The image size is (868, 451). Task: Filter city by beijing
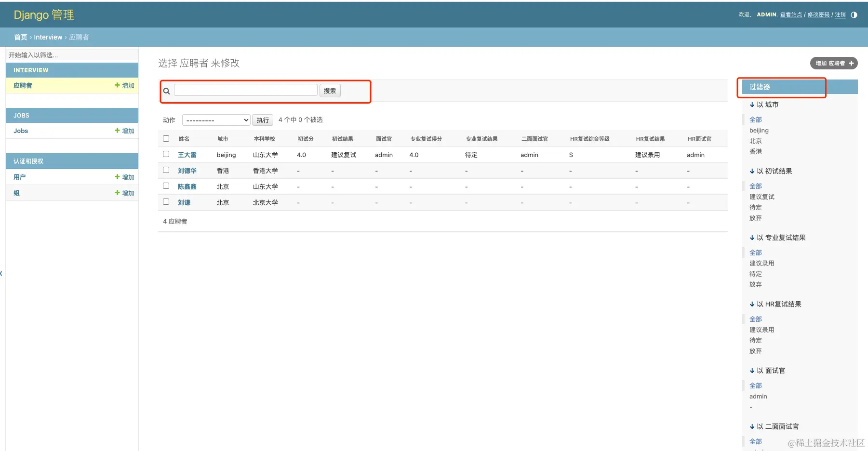(x=759, y=130)
